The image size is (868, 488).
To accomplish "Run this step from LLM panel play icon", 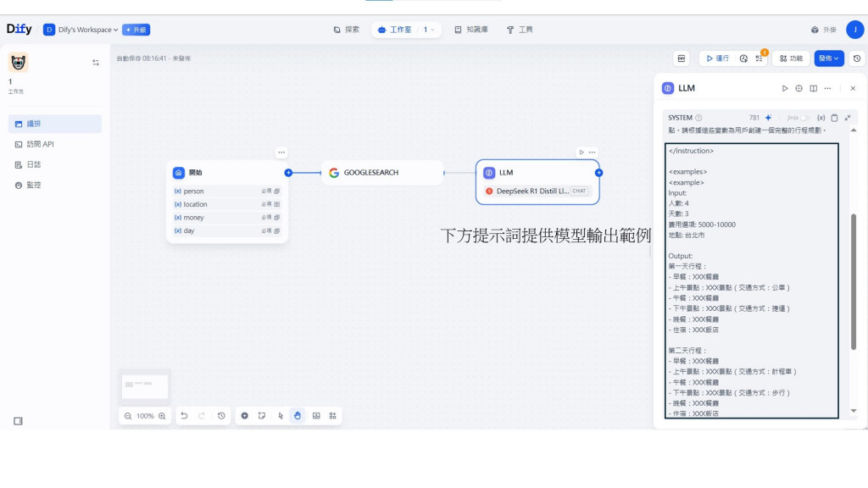I will 784,88.
